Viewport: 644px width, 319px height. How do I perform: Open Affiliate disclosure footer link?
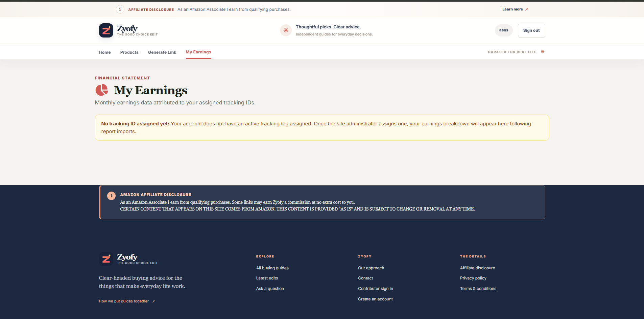(x=477, y=268)
